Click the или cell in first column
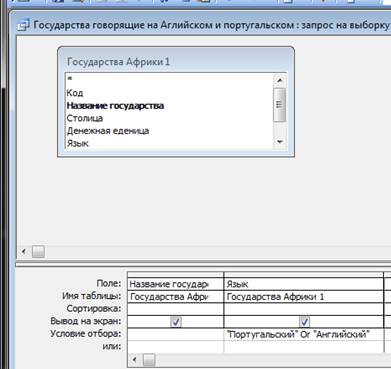The image size is (391, 369). (176, 346)
